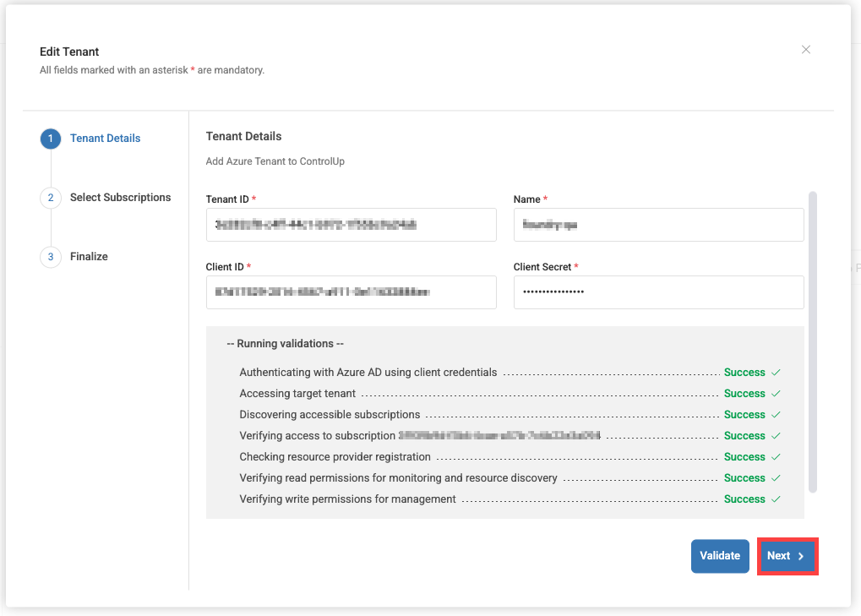Click the mandatory asterisk beside Client Secret label

(x=576, y=266)
